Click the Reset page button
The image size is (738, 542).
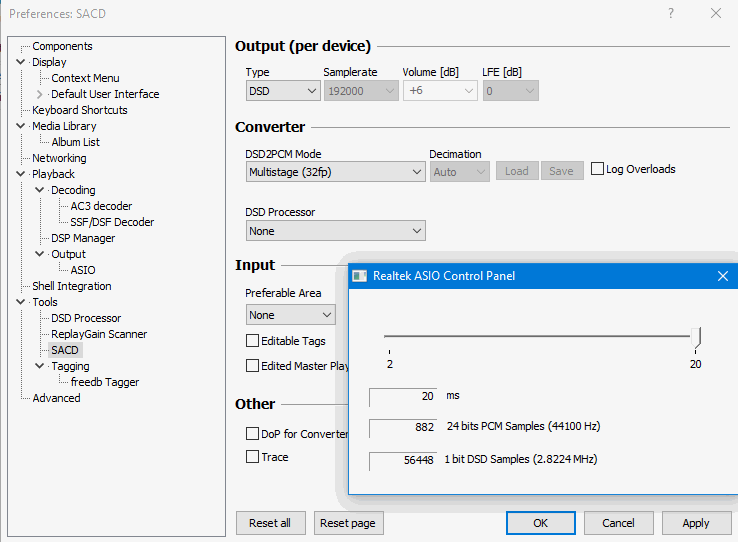coord(348,523)
